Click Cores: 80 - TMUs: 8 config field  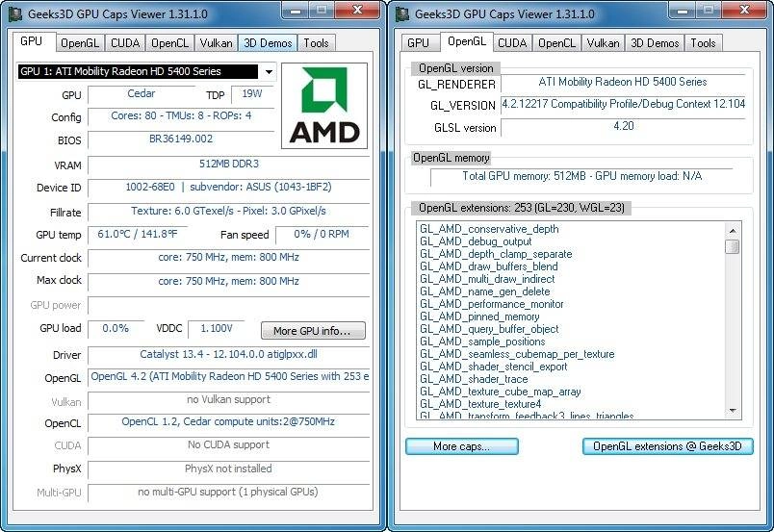coord(181,116)
